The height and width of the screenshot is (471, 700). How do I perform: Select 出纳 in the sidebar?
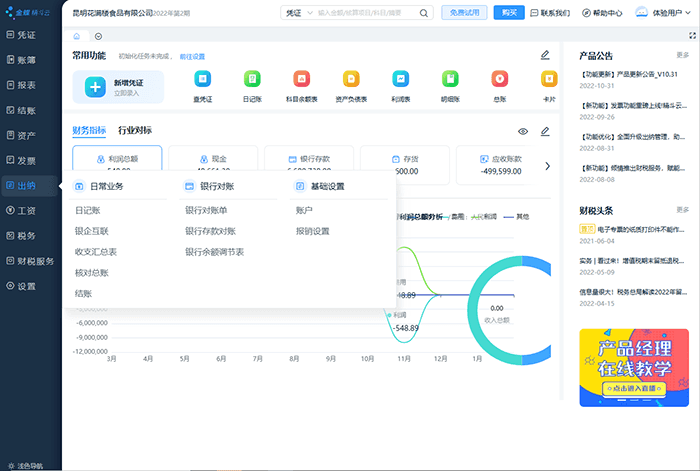coord(29,185)
